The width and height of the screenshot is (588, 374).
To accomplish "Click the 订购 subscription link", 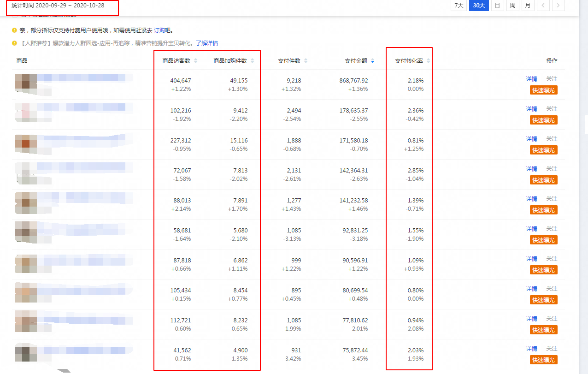I will coord(159,30).
